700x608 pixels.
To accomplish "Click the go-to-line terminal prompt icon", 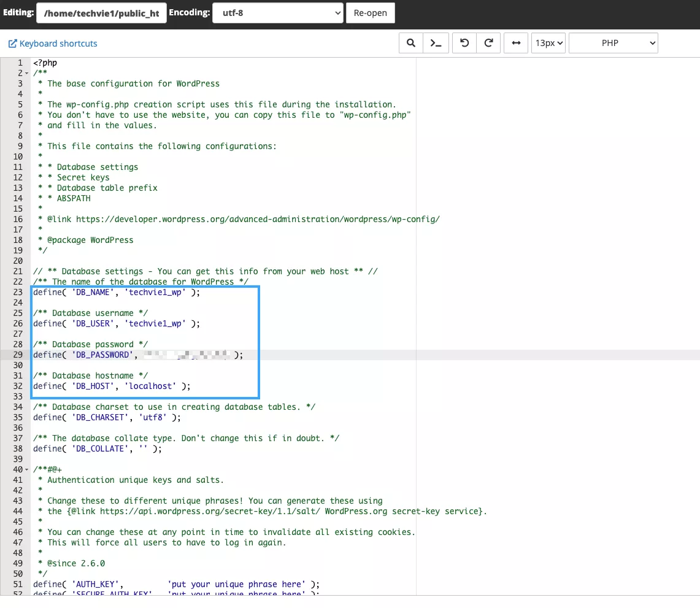I will (436, 43).
